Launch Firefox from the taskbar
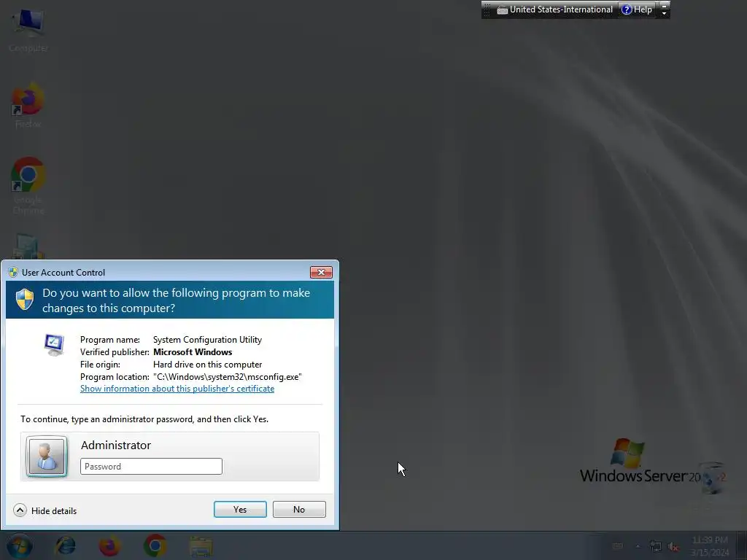 point(109,545)
